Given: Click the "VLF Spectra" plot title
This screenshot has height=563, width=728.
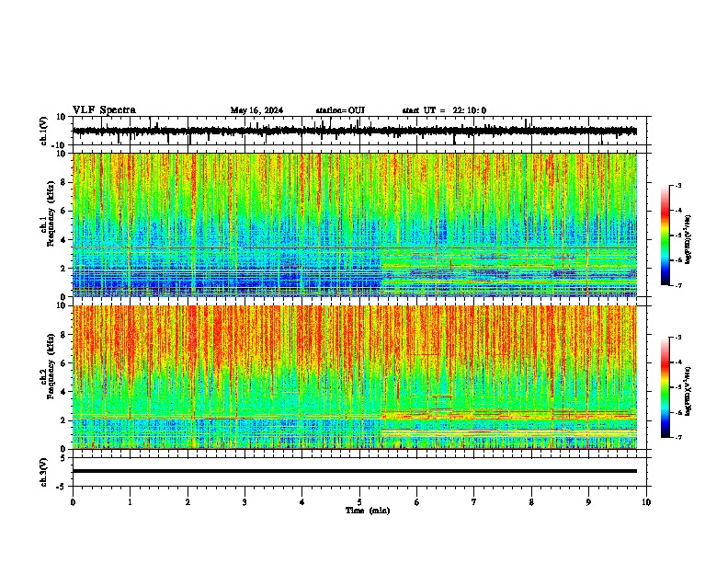Looking at the screenshot, I should [x=104, y=110].
